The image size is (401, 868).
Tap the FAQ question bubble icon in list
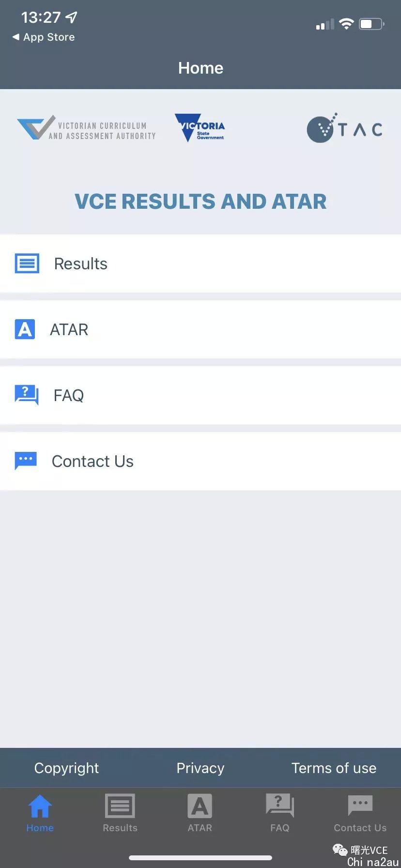tap(27, 395)
